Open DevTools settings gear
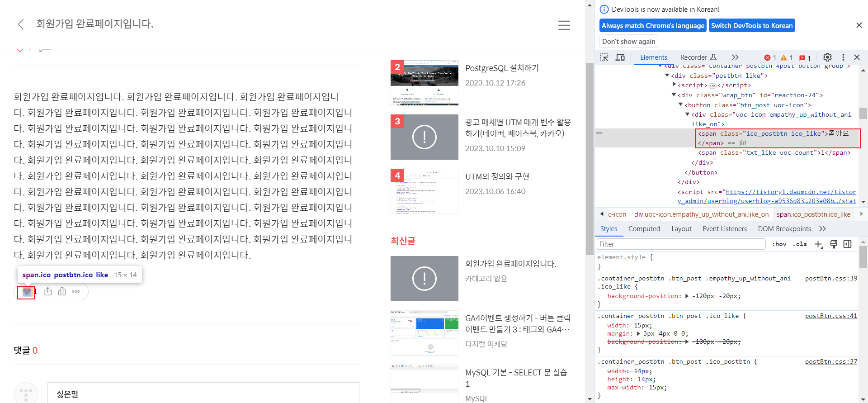The image size is (868, 403). click(827, 57)
